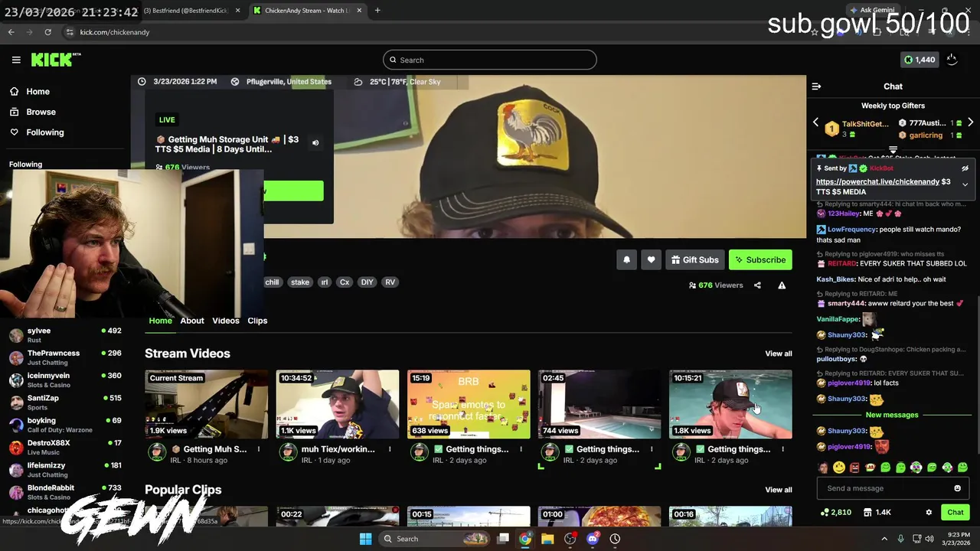Open chat settings gear
980x551 pixels.
tap(929, 513)
